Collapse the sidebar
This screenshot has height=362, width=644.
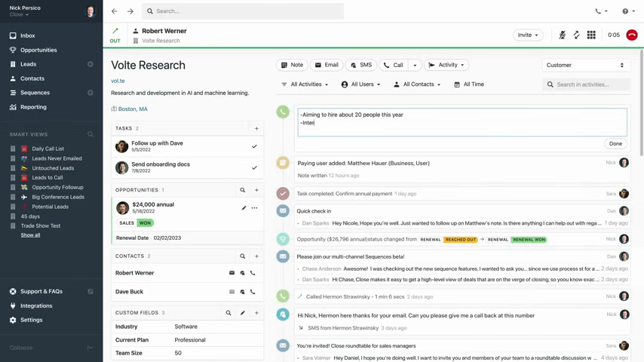(x=51, y=348)
